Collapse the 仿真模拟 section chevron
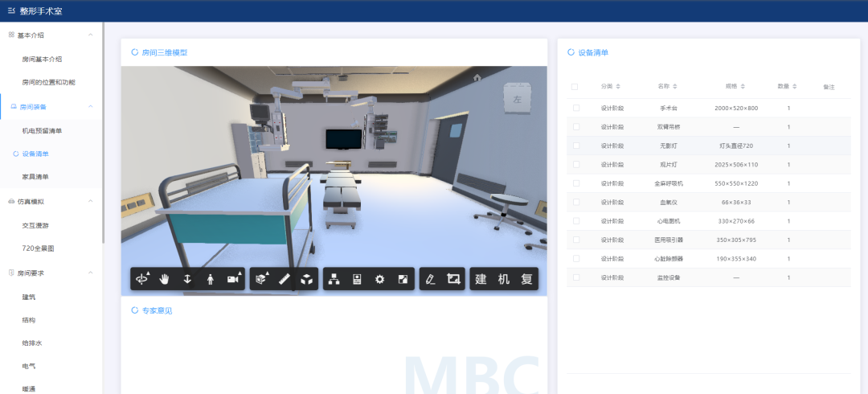This screenshot has height=394, width=868. click(91, 202)
